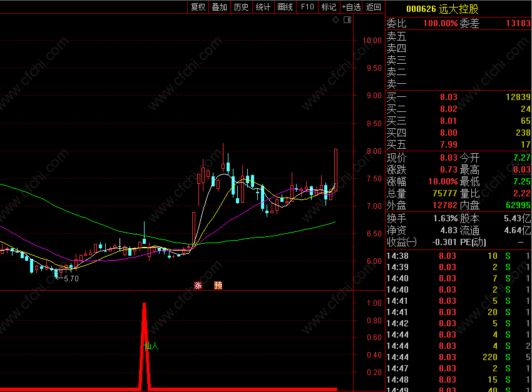Click the 现价 8.03 value
This screenshot has height=392, width=532.
tap(449, 158)
